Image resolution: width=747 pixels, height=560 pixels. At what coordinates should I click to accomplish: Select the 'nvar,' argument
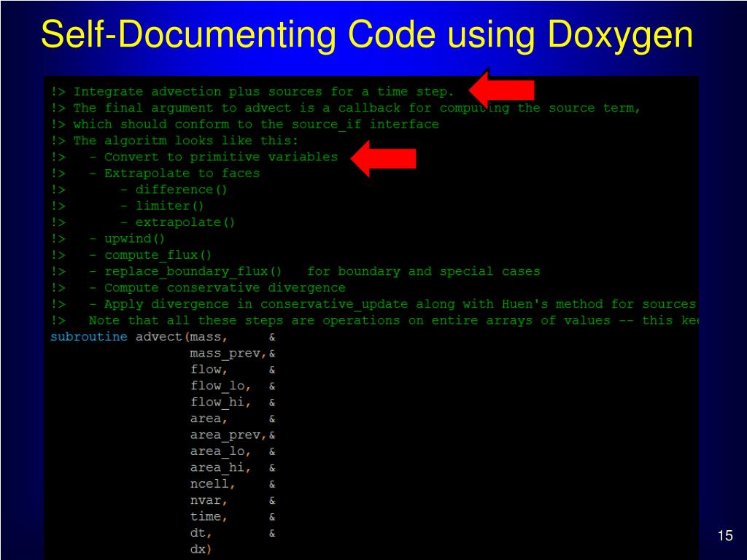tap(209, 500)
